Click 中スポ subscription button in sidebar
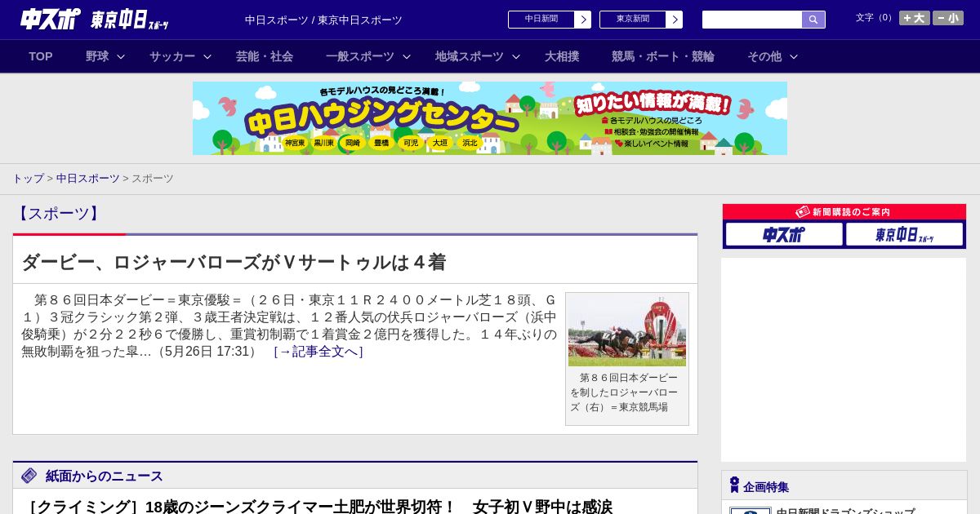The height and width of the screenshot is (514, 980). pos(784,234)
